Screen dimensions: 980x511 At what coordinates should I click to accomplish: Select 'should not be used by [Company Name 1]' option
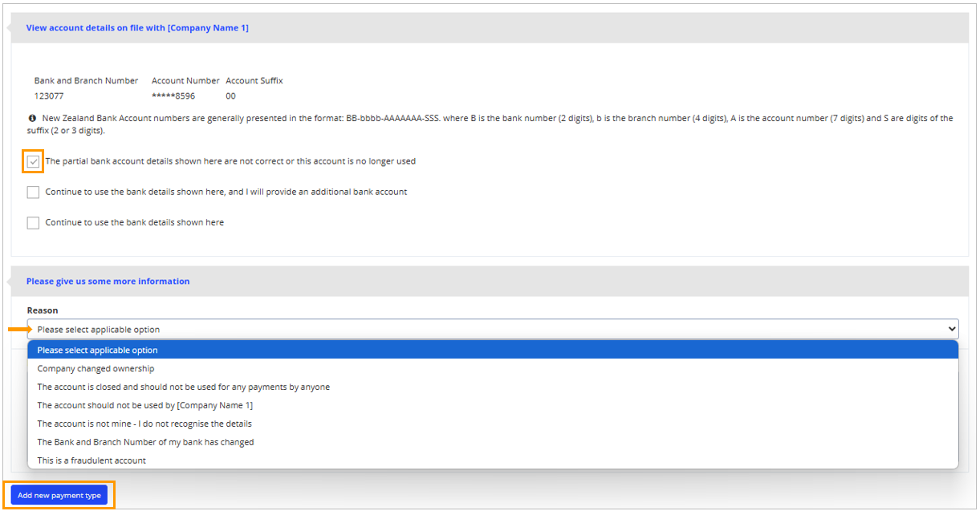pyautogui.click(x=144, y=406)
